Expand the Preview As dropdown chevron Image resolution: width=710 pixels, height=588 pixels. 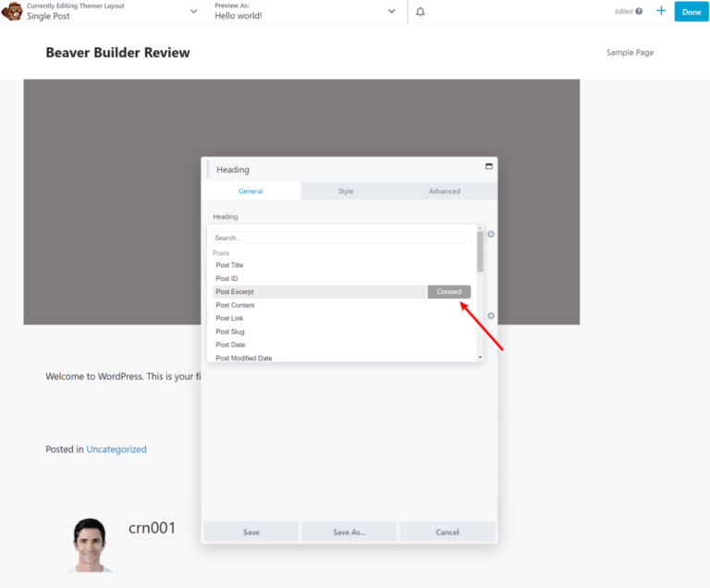[392, 11]
